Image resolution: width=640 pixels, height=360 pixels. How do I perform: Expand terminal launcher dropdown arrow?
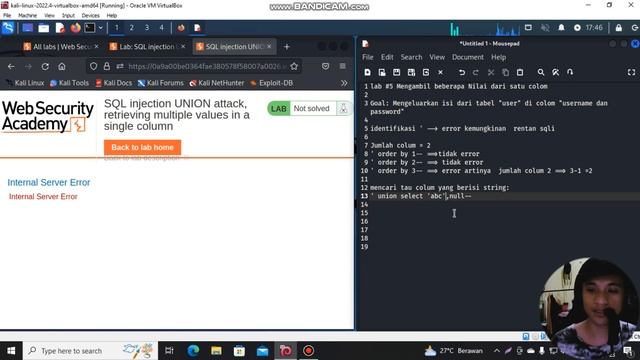pos(100,28)
